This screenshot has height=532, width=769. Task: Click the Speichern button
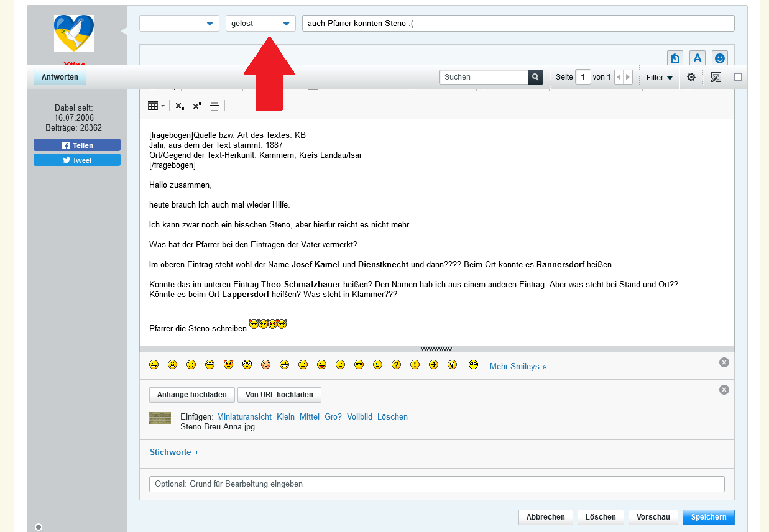coord(708,517)
